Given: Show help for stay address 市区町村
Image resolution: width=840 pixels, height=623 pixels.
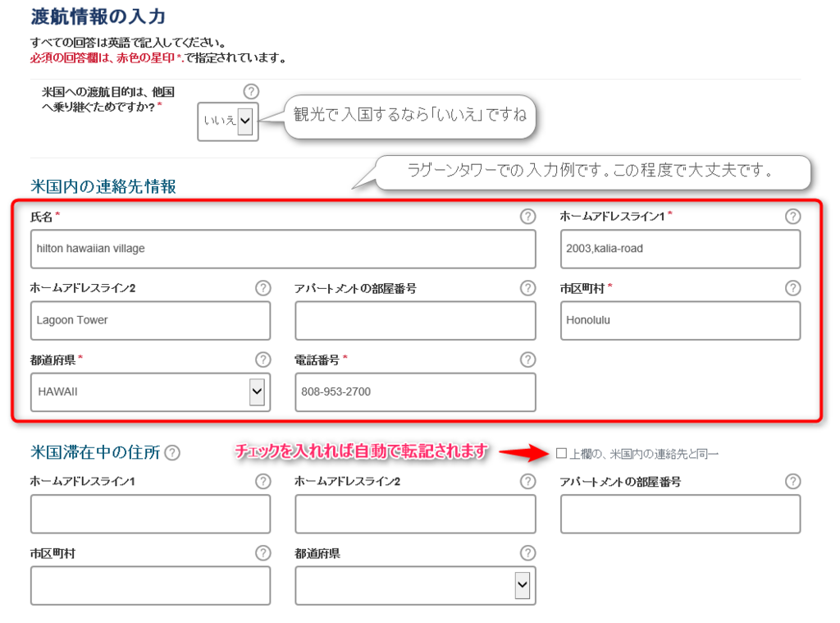Looking at the screenshot, I should 263,552.
